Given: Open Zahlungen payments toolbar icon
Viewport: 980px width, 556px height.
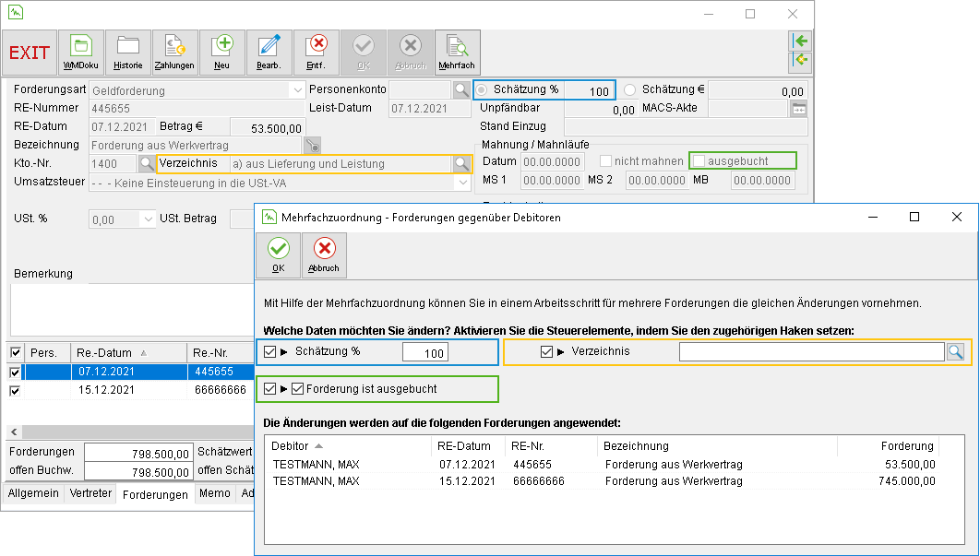Looking at the screenshot, I should 174,53.
